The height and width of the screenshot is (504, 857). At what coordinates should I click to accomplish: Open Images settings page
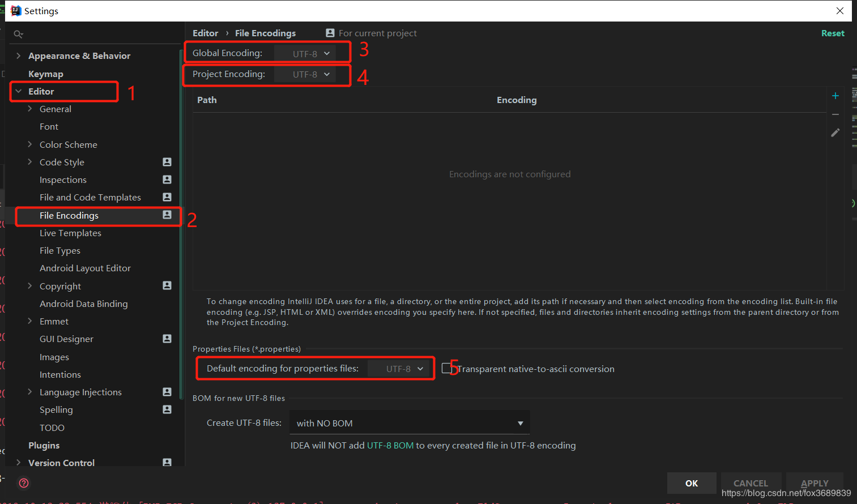pos(54,357)
